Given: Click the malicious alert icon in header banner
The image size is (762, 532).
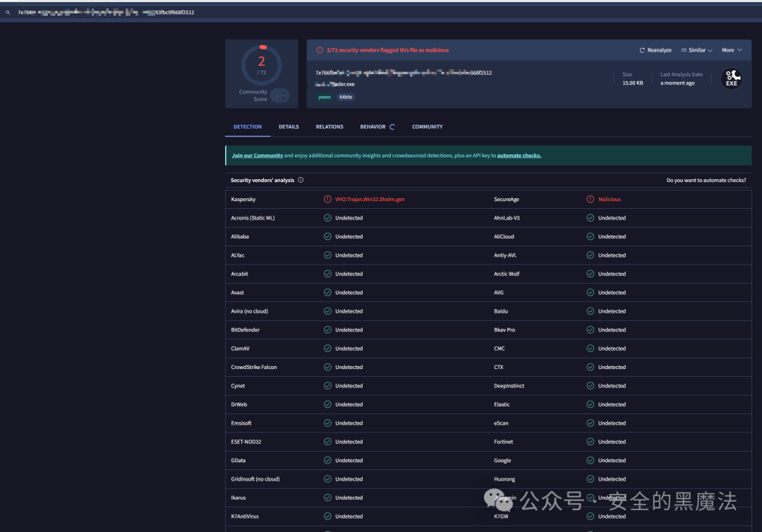Looking at the screenshot, I should click(320, 50).
